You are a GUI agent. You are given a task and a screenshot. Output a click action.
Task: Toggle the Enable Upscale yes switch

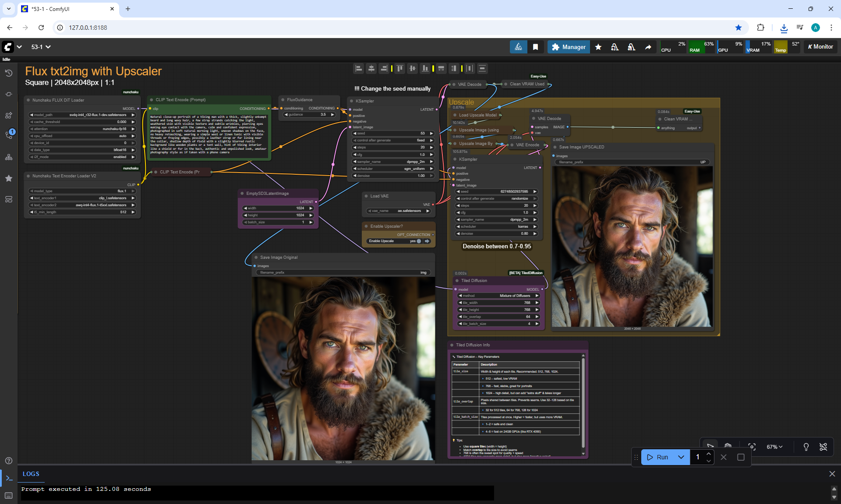tap(419, 241)
